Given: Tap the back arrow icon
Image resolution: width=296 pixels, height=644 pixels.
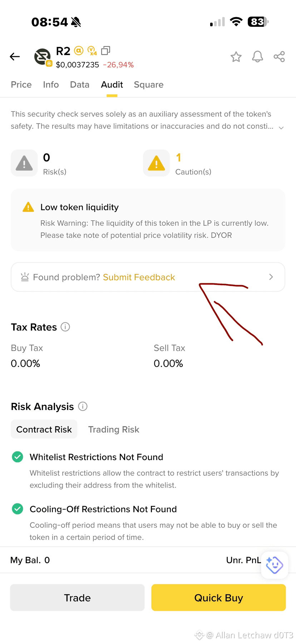Looking at the screenshot, I should coord(15,57).
